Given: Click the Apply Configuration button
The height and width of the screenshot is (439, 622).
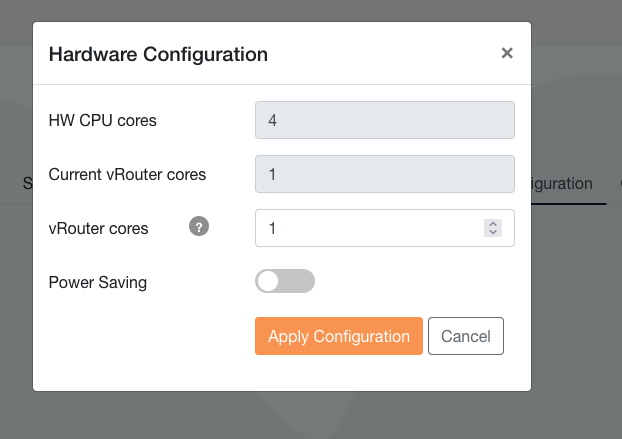Looking at the screenshot, I should point(339,336).
